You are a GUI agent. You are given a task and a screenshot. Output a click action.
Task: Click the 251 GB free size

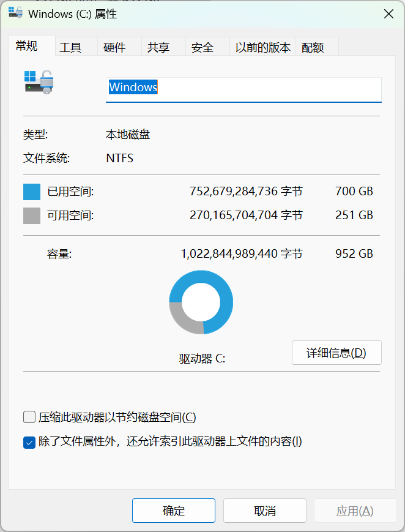(x=354, y=215)
